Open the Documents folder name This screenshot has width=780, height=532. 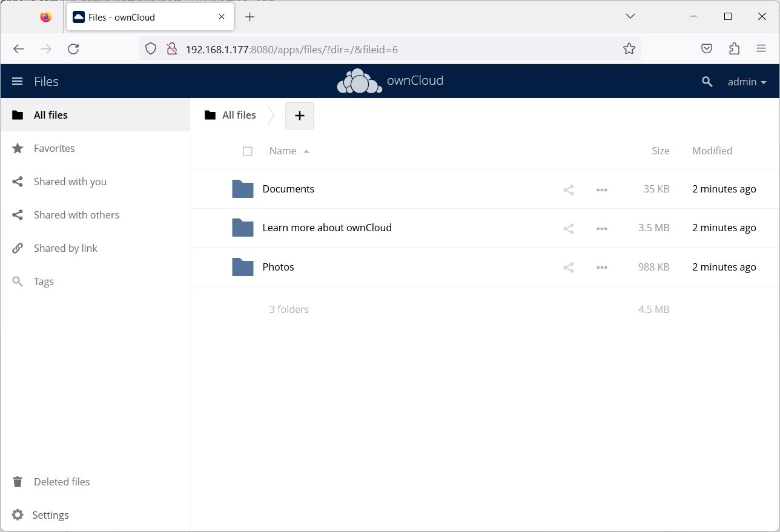click(x=288, y=189)
